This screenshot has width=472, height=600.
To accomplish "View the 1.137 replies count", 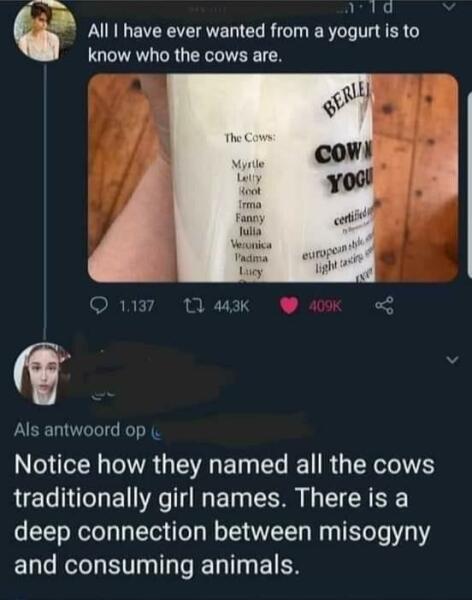I will click(137, 306).
